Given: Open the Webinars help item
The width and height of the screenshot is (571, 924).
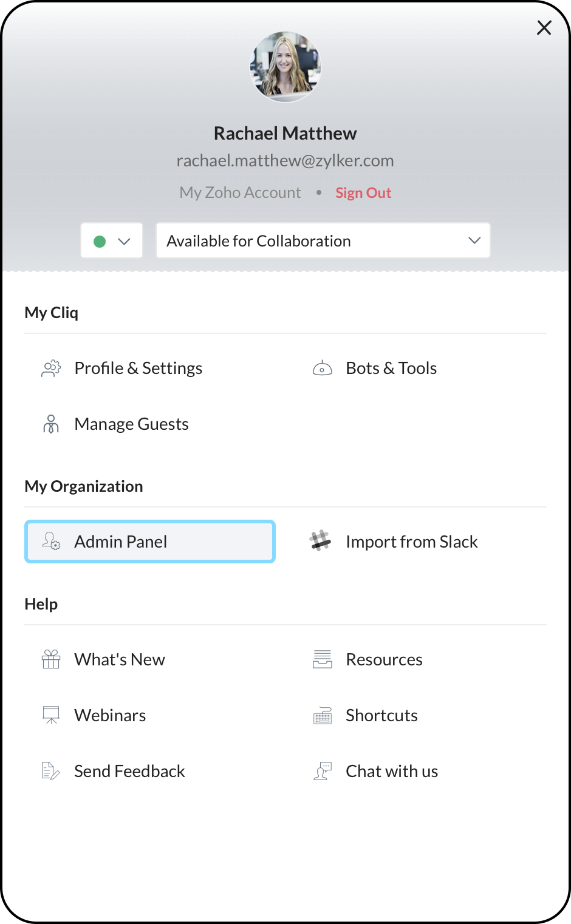Looking at the screenshot, I should [110, 715].
